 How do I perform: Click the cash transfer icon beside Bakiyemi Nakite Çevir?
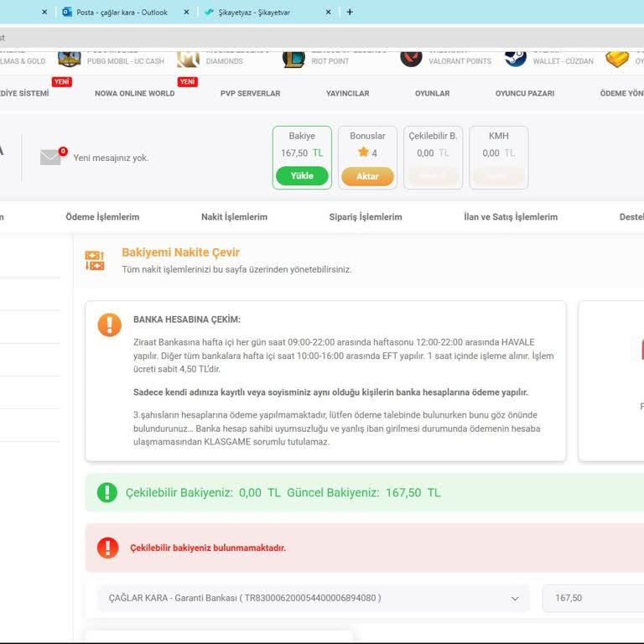tap(95, 261)
